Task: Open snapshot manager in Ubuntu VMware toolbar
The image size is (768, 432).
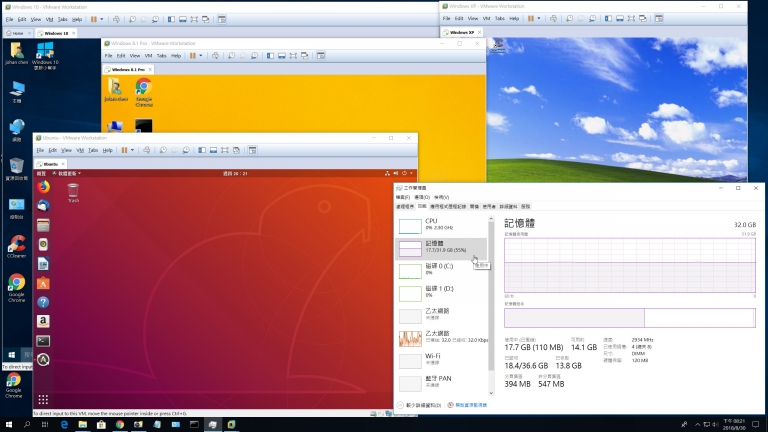Action: 186,150
